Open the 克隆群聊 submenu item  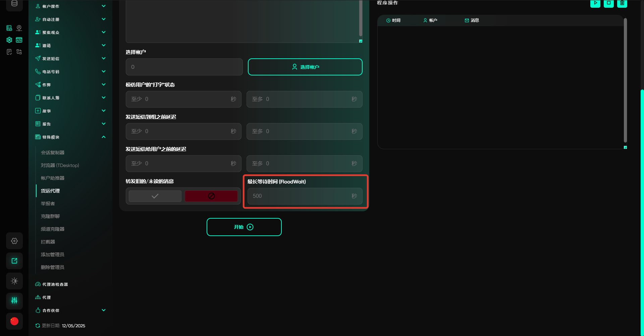pyautogui.click(x=50, y=216)
